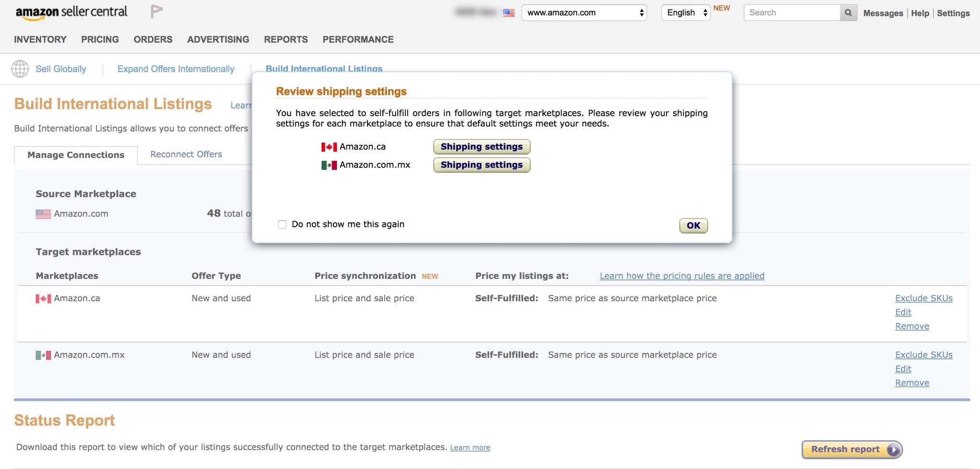980x469 pixels.
Task: Open Learn more link in Status Report
Action: tap(470, 448)
